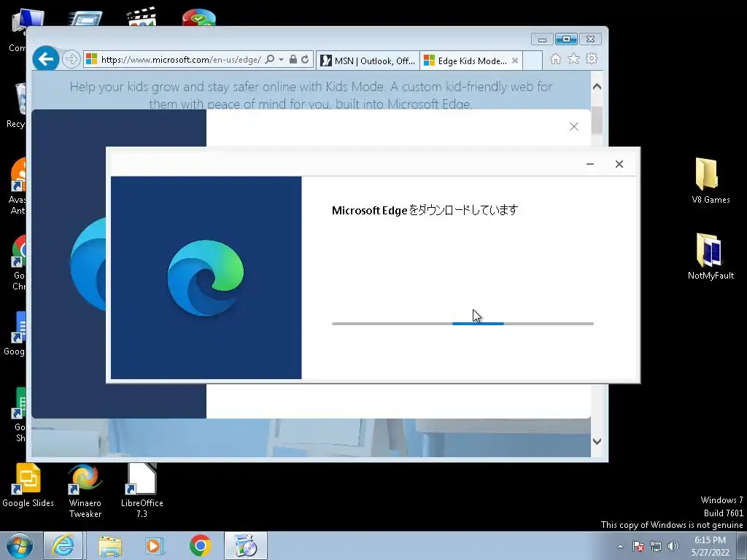Refresh the page in Internet Explorer
747x560 pixels.
point(306,60)
